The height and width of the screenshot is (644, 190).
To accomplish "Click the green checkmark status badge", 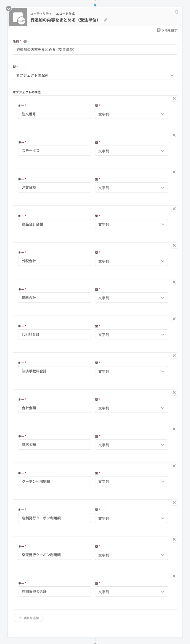I will [x=9, y=9].
